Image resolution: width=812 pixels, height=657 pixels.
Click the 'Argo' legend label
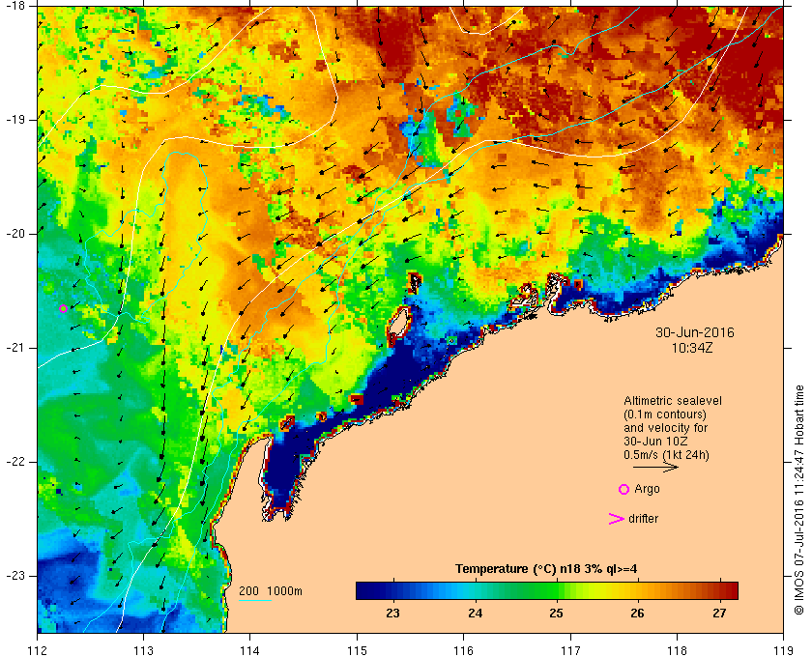(648, 489)
